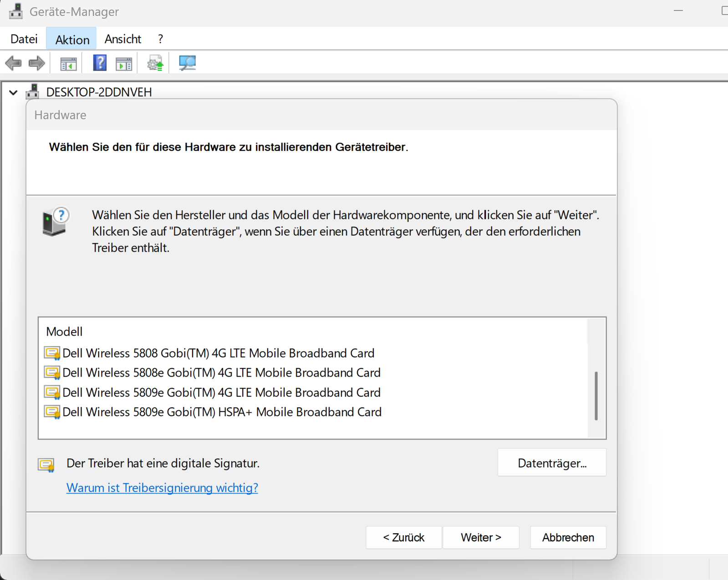The height and width of the screenshot is (580, 728).
Task: Click the Back arrow toolbar icon
Action: pyautogui.click(x=13, y=63)
